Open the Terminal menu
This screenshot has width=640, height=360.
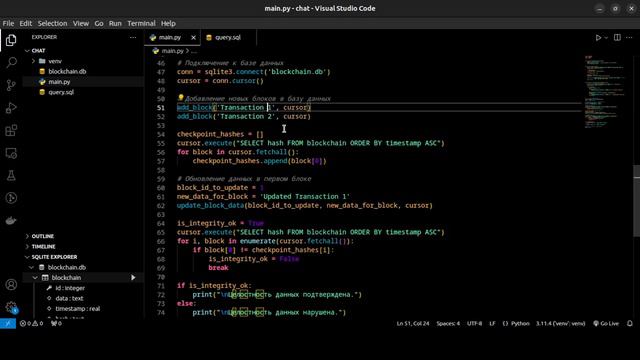141,23
